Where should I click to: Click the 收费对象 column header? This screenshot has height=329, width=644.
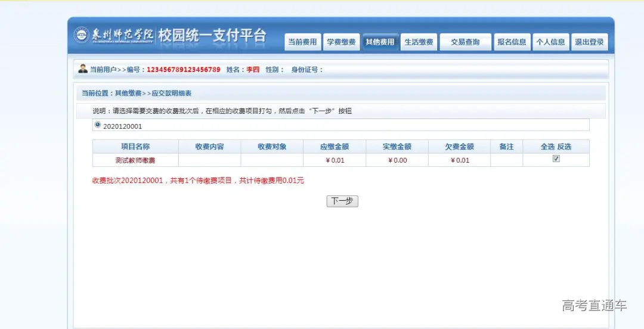272,147
